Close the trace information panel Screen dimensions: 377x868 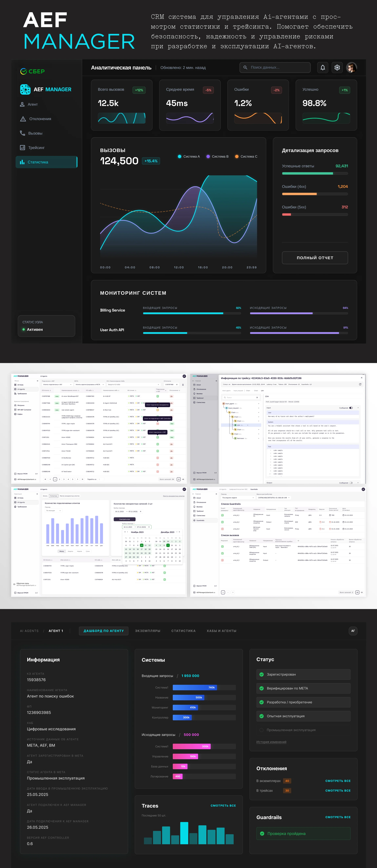click(x=362, y=378)
